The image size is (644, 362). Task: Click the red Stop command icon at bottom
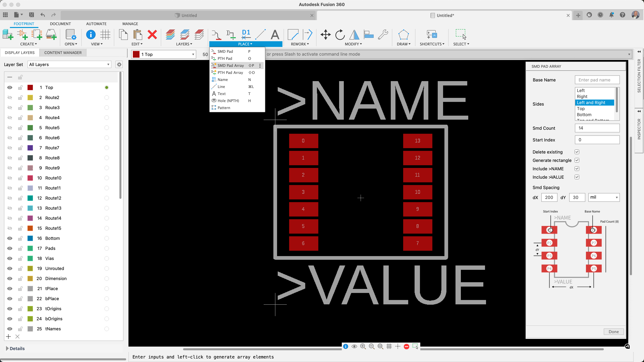pyautogui.click(x=406, y=347)
